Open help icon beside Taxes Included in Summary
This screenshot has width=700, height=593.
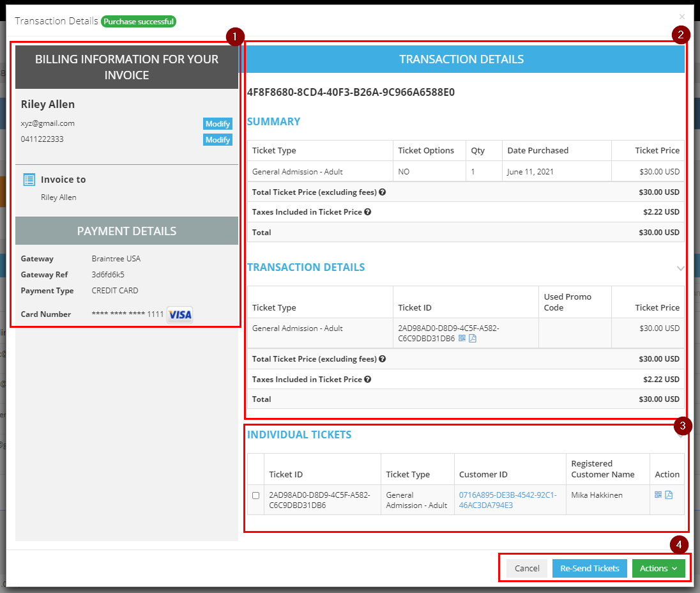[x=367, y=212]
